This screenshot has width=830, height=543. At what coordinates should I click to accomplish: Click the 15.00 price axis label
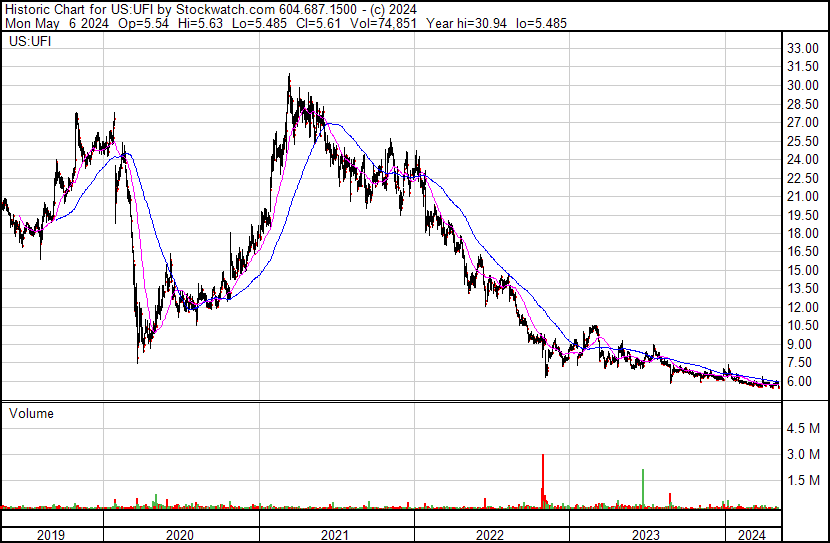click(x=804, y=270)
